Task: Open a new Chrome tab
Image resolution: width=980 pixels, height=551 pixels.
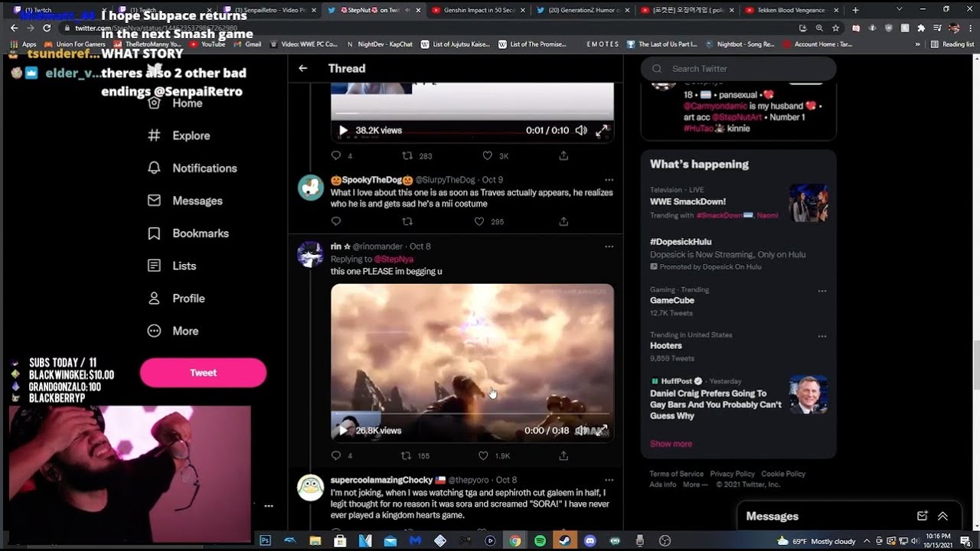Action: pos(855,10)
